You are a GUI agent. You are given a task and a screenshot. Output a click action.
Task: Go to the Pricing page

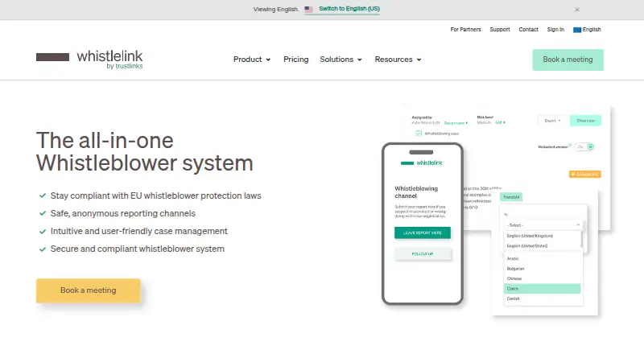(295, 60)
